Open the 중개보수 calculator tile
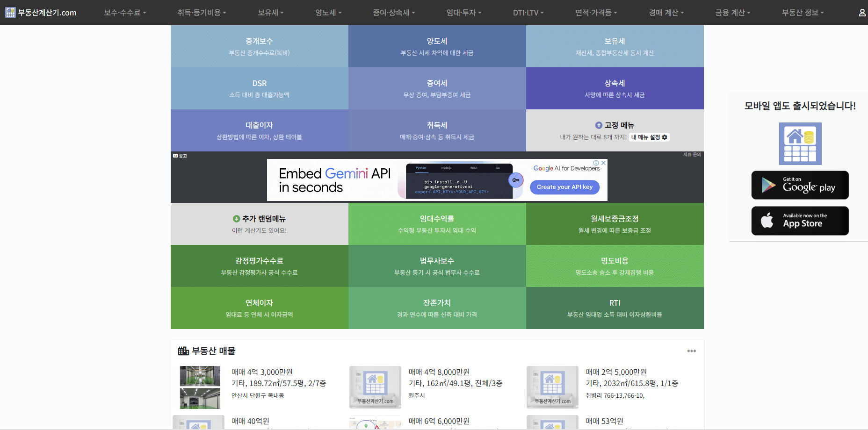 [259, 46]
